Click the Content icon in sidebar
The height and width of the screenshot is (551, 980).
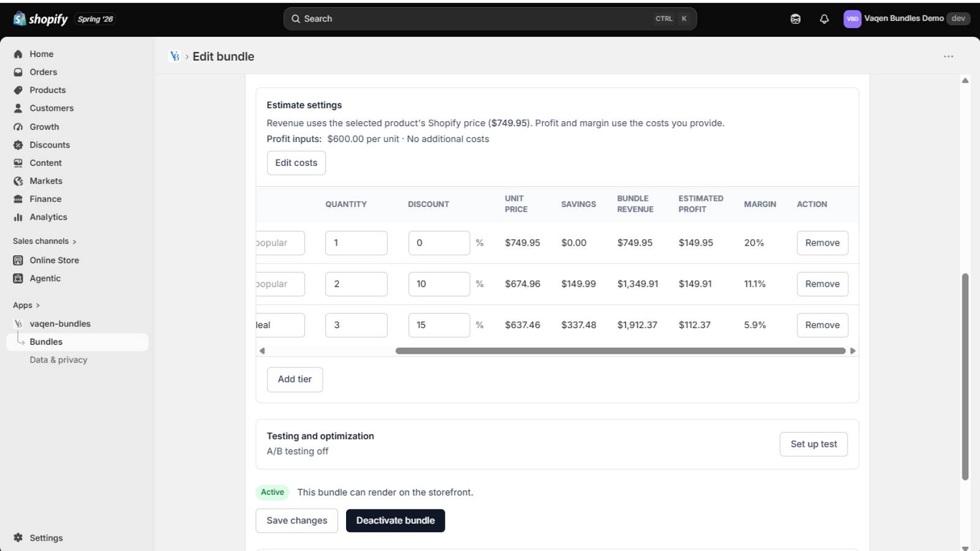click(x=18, y=163)
